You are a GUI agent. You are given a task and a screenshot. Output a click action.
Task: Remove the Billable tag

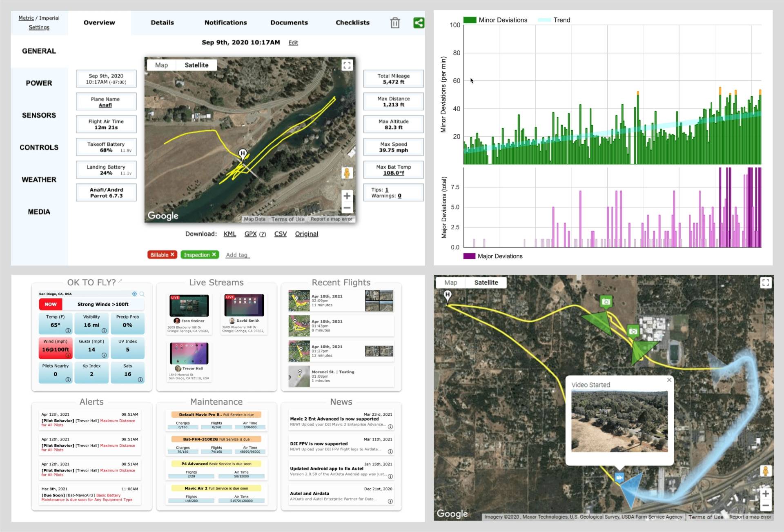(x=172, y=255)
